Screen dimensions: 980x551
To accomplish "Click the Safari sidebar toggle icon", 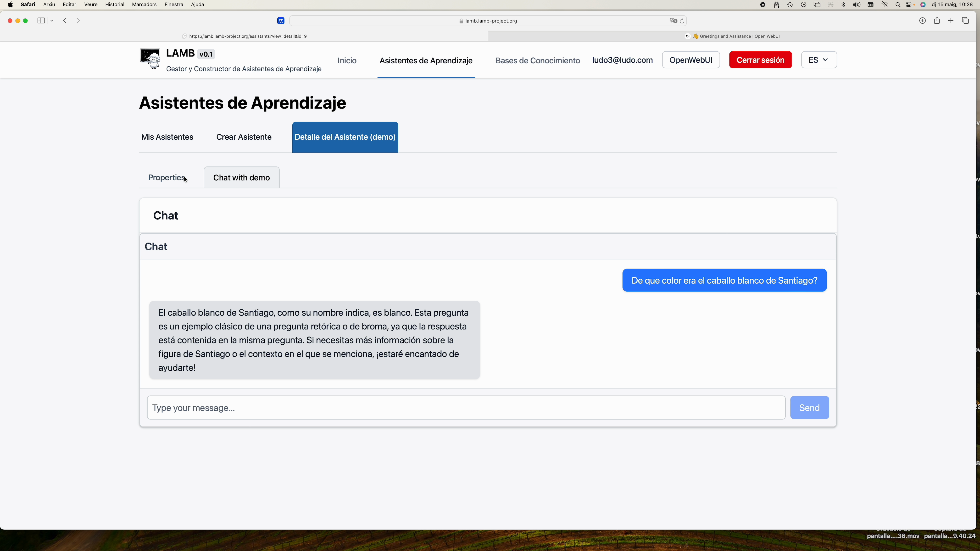I will 41,21.
